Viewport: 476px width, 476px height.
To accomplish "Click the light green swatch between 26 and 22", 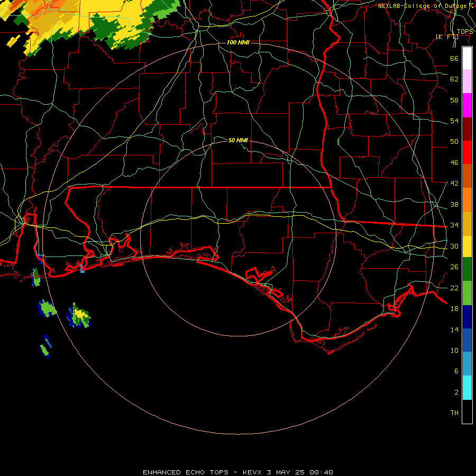I will click(x=467, y=293).
